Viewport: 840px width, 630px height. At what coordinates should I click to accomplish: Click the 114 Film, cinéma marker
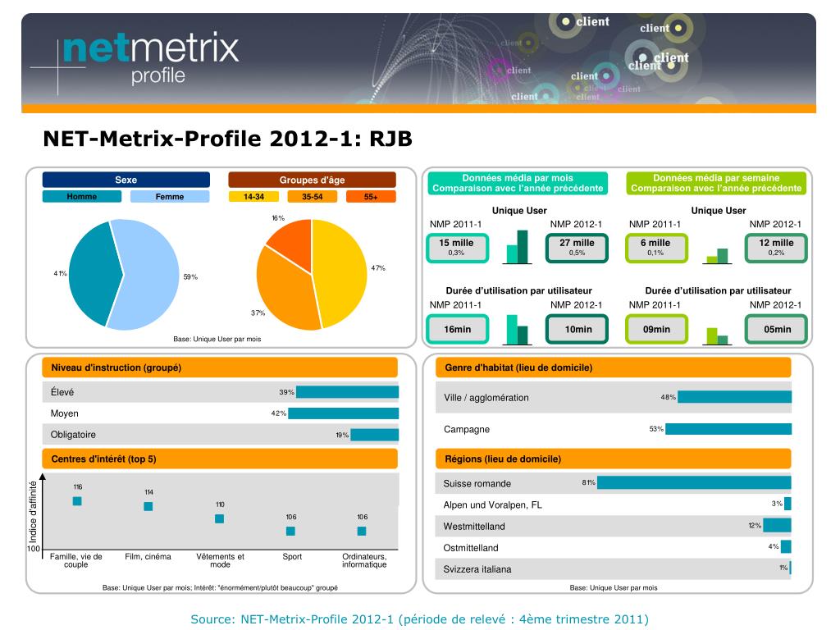click(148, 506)
